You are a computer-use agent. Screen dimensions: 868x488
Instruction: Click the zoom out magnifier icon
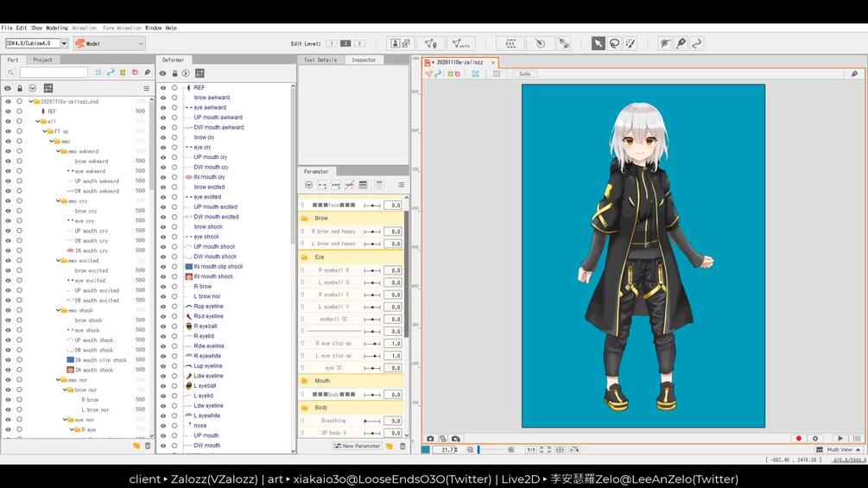[470, 450]
